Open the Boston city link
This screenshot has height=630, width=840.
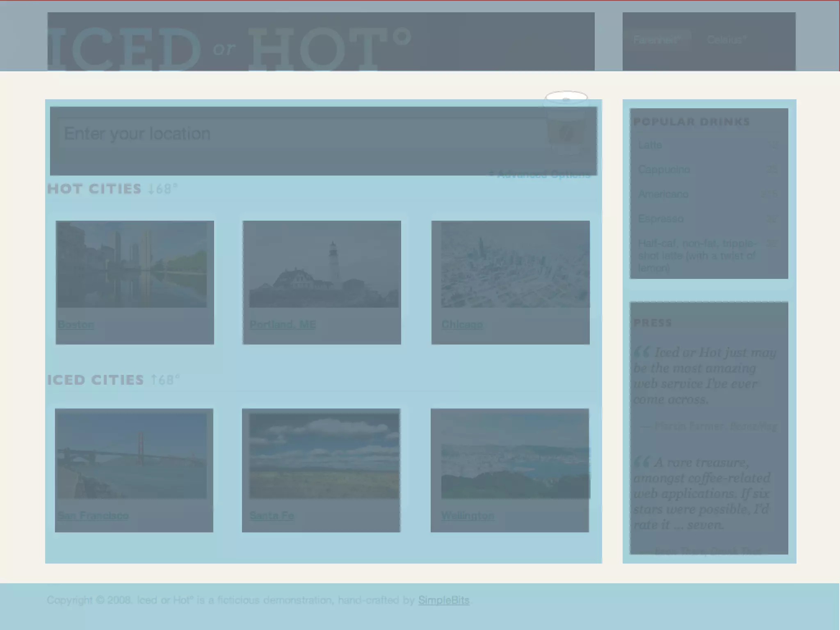click(76, 324)
